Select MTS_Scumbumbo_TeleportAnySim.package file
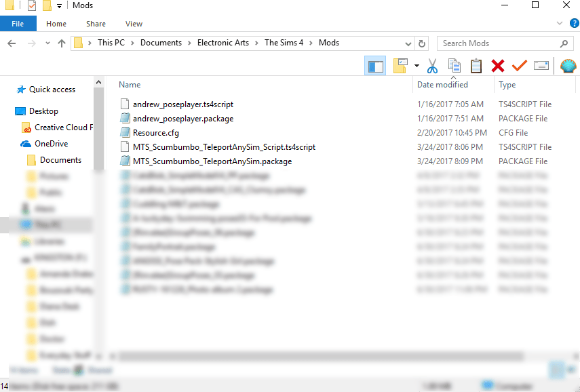The image size is (580, 392). tap(212, 161)
